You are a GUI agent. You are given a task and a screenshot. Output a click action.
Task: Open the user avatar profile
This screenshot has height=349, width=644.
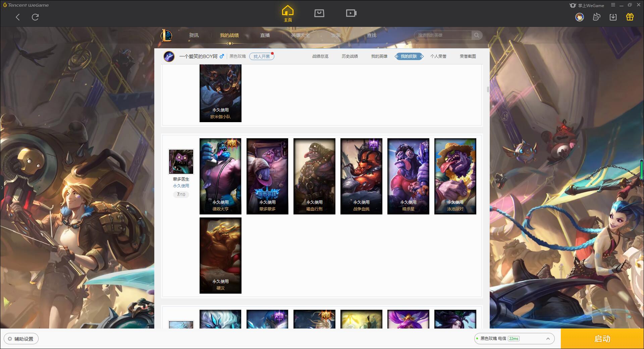pyautogui.click(x=579, y=17)
